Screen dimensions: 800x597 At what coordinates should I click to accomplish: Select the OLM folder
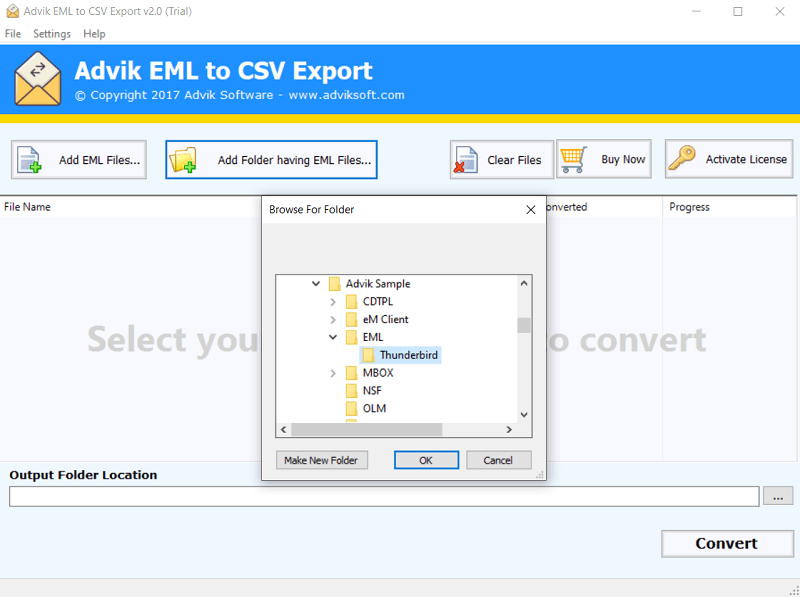point(374,409)
